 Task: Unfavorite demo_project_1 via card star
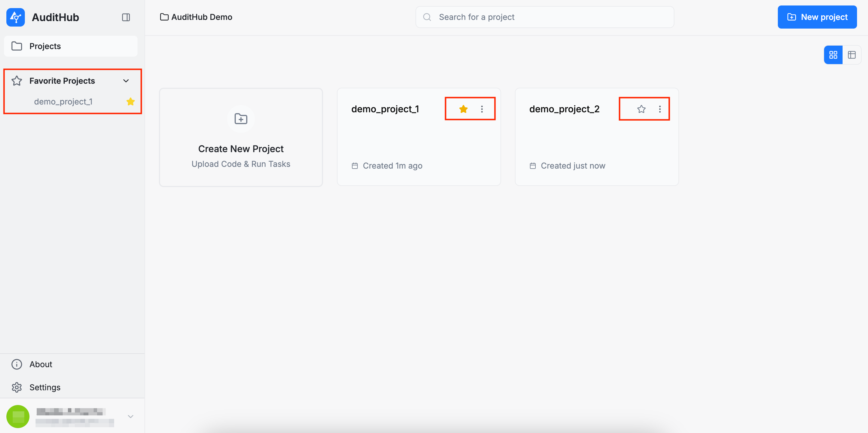coord(463,109)
